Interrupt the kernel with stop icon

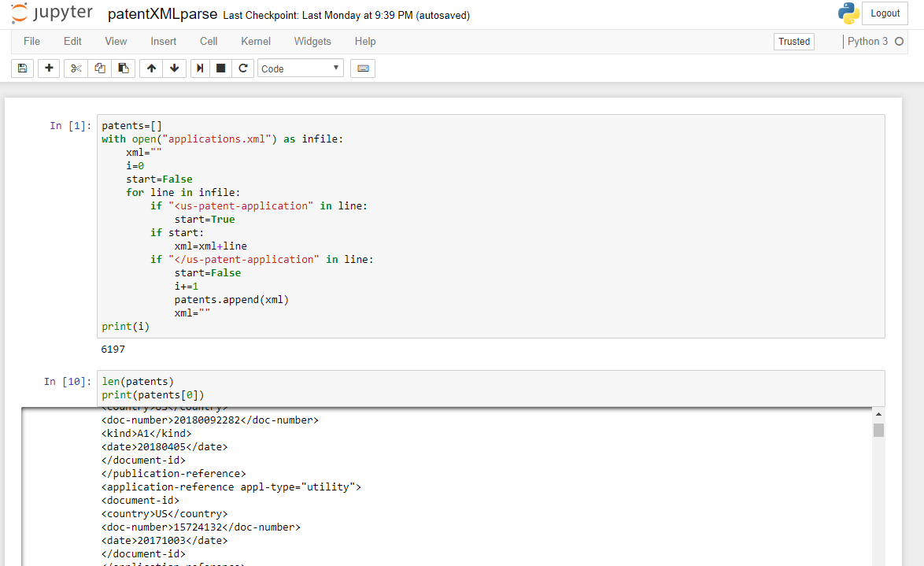tap(221, 68)
